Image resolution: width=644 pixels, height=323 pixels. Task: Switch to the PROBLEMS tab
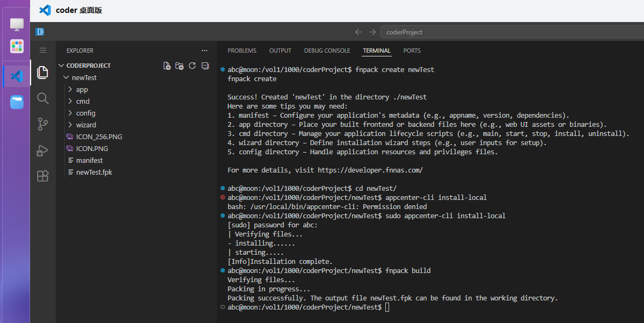241,51
